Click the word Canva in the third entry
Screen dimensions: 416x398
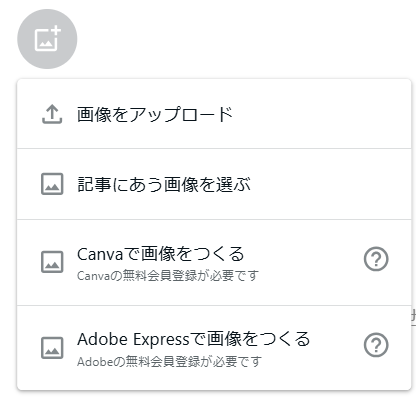(100, 255)
